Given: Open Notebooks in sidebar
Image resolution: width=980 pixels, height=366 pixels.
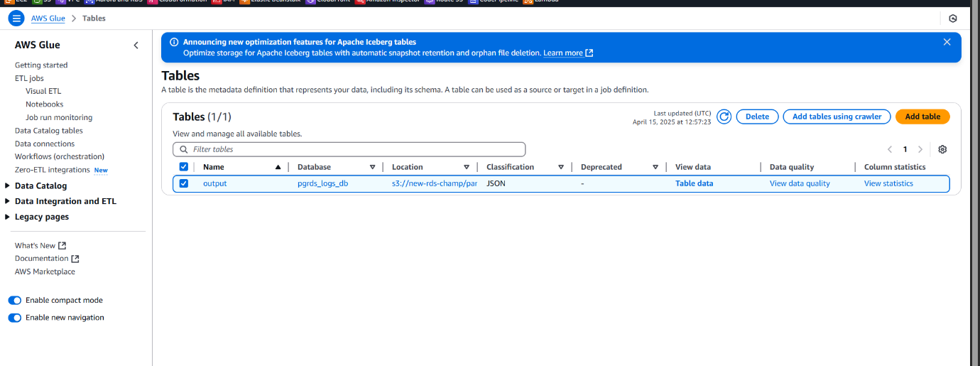Looking at the screenshot, I should (x=45, y=104).
